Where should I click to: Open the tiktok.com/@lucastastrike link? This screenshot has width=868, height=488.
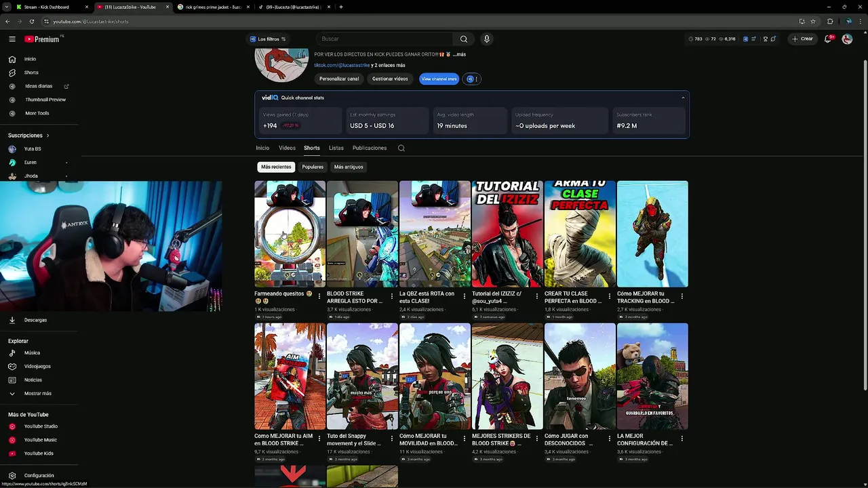342,65
